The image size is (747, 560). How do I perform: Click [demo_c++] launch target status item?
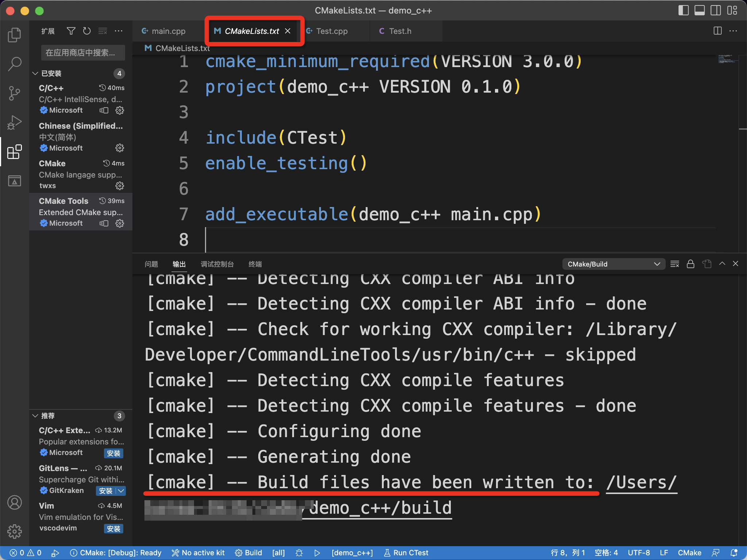[x=352, y=553]
